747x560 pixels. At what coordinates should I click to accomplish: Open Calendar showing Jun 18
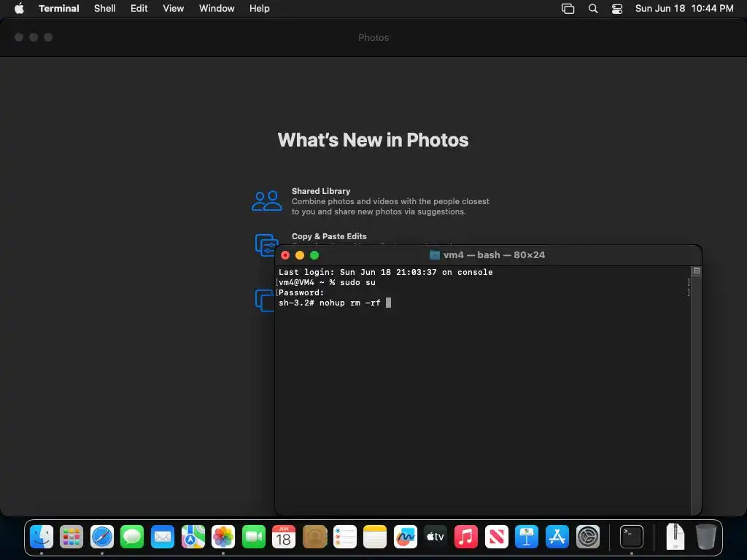click(x=284, y=537)
